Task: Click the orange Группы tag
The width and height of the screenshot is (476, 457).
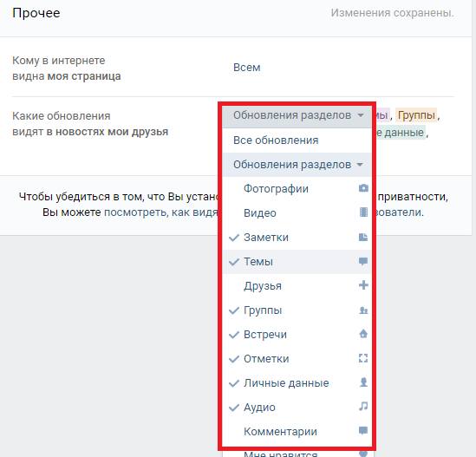Action: tap(416, 115)
